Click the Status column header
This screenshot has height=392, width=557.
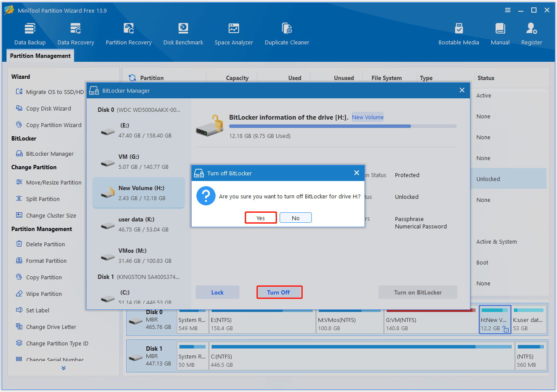click(486, 78)
